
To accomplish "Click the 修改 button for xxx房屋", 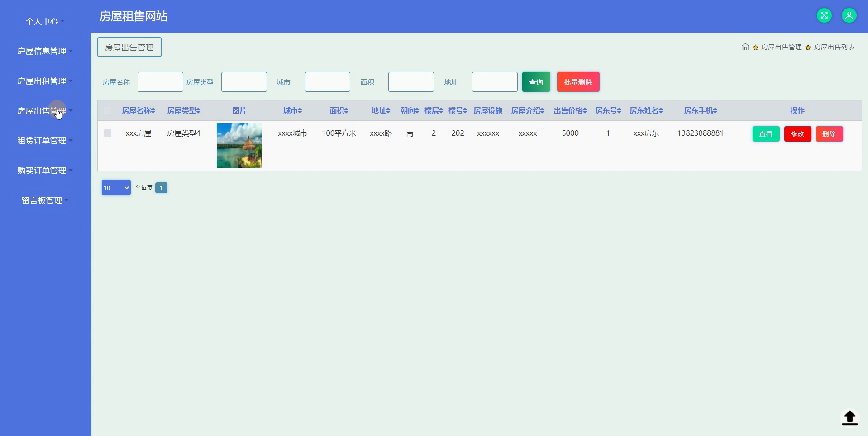I will [x=797, y=134].
